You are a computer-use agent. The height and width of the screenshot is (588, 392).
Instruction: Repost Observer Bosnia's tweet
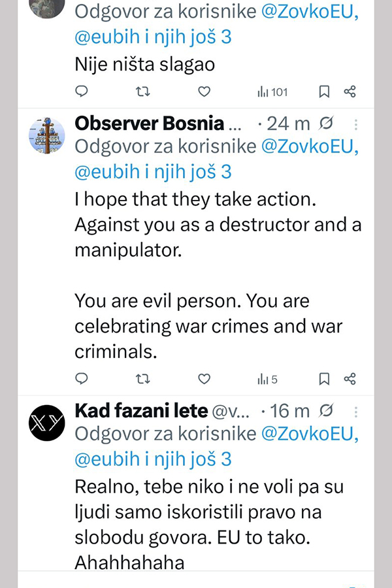(142, 378)
